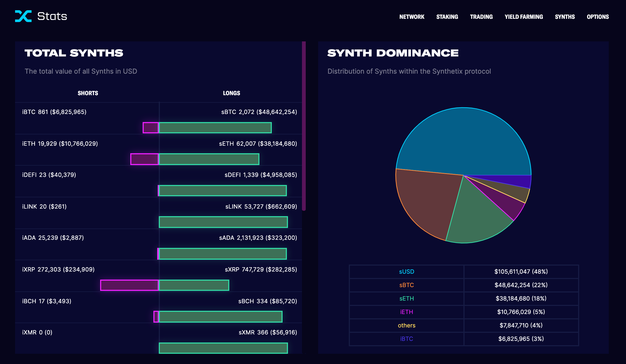Image resolution: width=626 pixels, height=364 pixels.
Task: Click the 'sXRP 747,729 ($282,285)' label
Action: [x=261, y=269]
